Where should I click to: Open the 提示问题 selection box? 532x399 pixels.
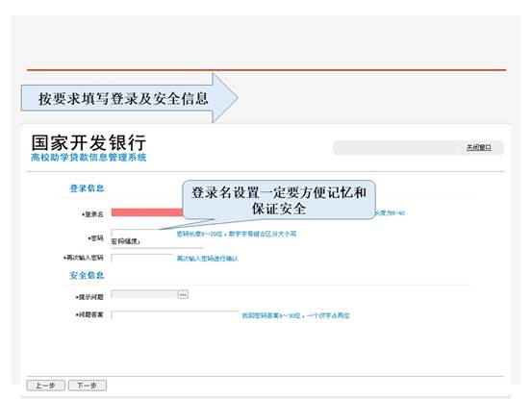(x=144, y=294)
